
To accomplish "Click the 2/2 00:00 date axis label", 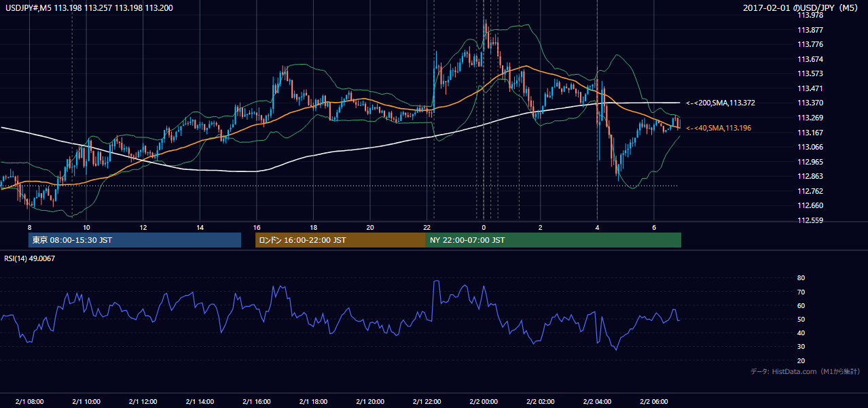I will pyautogui.click(x=483, y=401).
